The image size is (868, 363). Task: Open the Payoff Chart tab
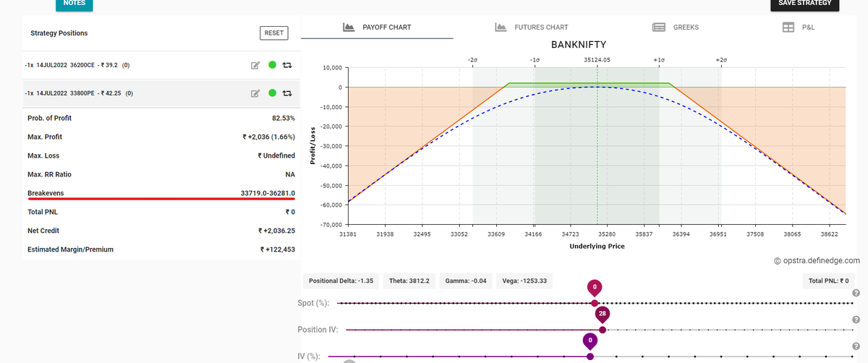[x=377, y=27]
